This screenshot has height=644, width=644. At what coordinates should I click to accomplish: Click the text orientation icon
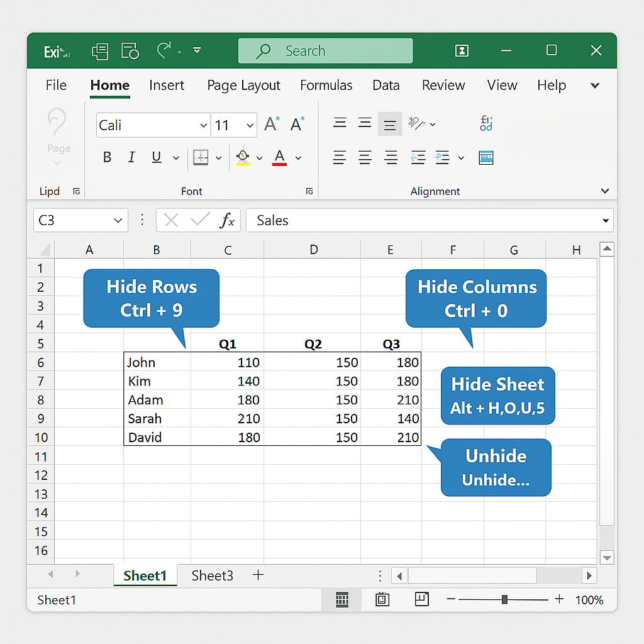tap(416, 123)
